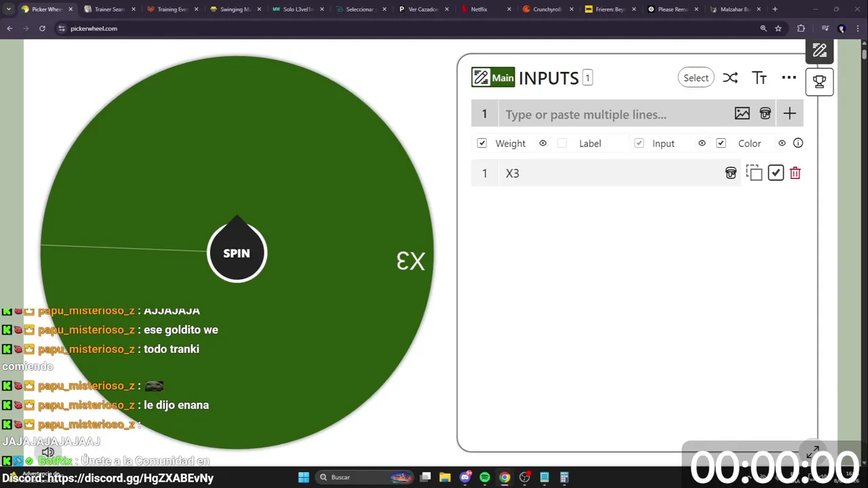
Task: Switch to the Netflix browser tab
Action: coord(485,9)
